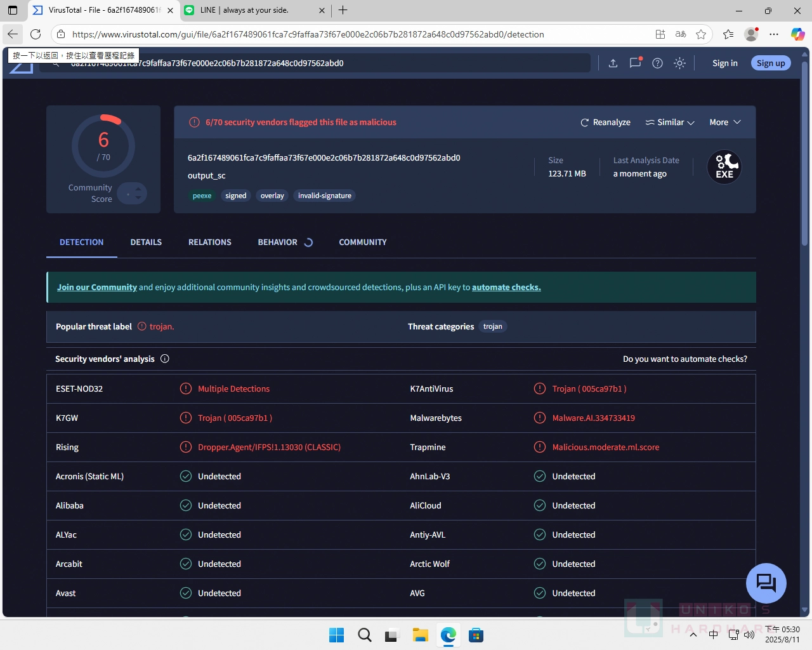Open the browser settings ellipsis menu
The image size is (812, 650).
774,34
